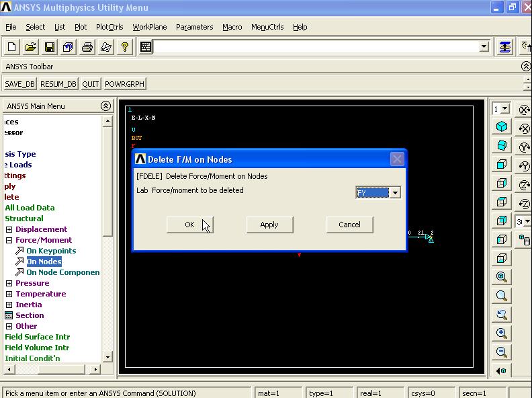The height and width of the screenshot is (398, 532).
Task: Click the QUIT toolbar button
Action: pos(91,84)
